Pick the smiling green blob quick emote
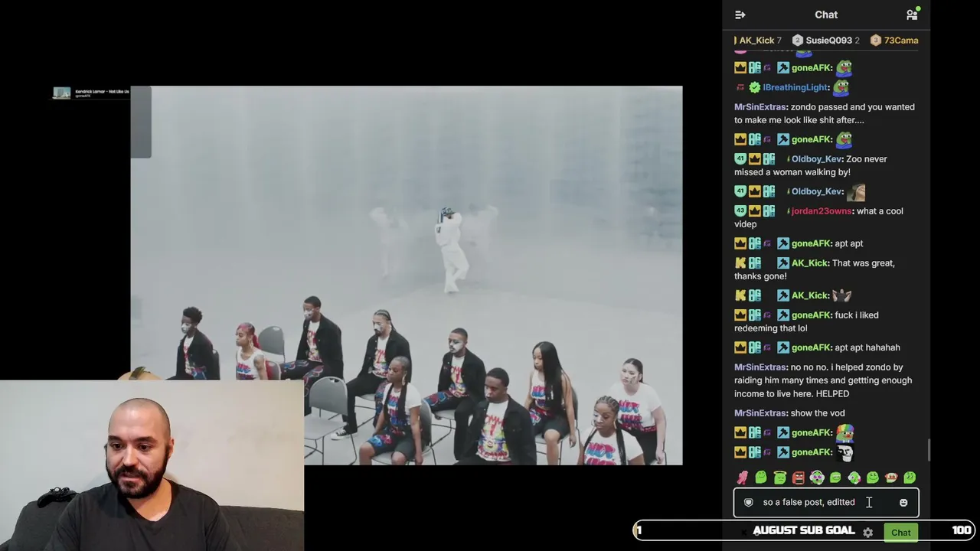Viewport: 980px width, 551px height. point(873,478)
